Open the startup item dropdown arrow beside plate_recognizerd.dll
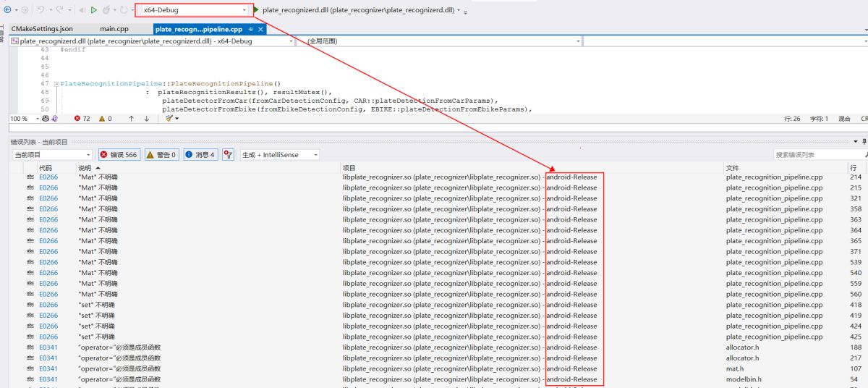This screenshot has width=868, height=388. 459,11
